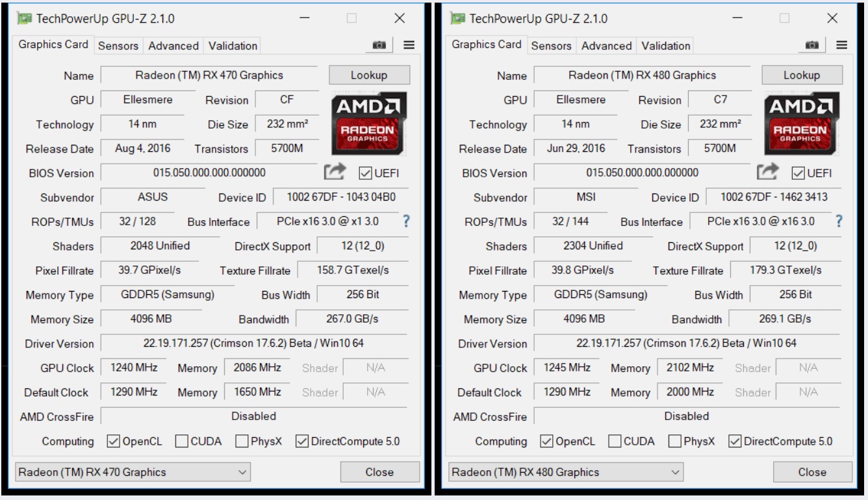
Task: Click BIOS export share icon in RX 470 window
Action: pyautogui.click(x=335, y=172)
